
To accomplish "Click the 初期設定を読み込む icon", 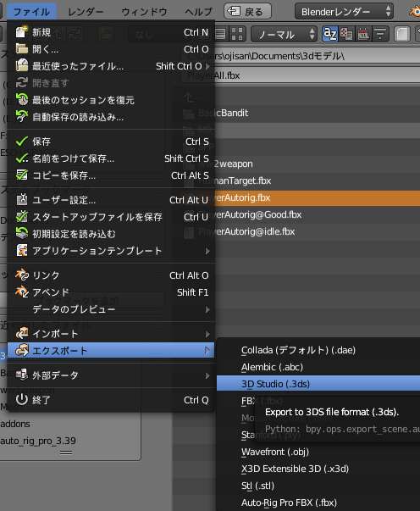I will coord(22,233).
